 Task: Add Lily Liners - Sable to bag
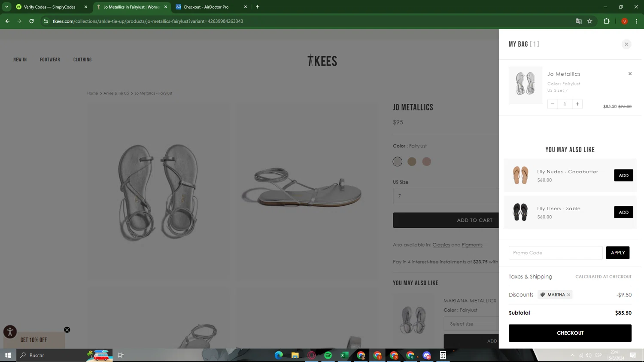[623, 212]
